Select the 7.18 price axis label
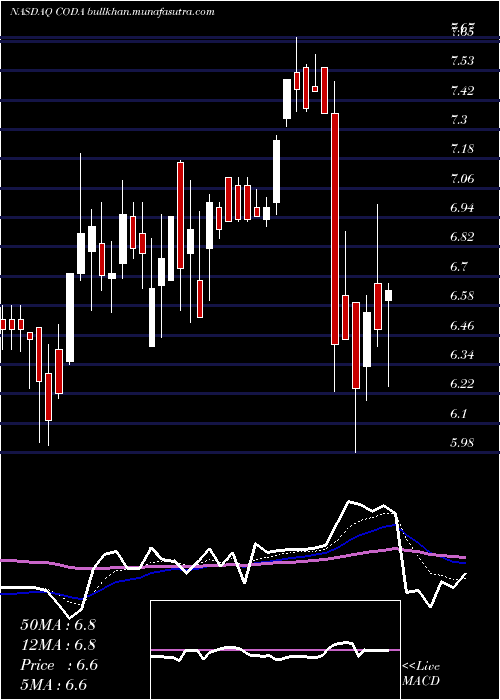 pyautogui.click(x=464, y=150)
